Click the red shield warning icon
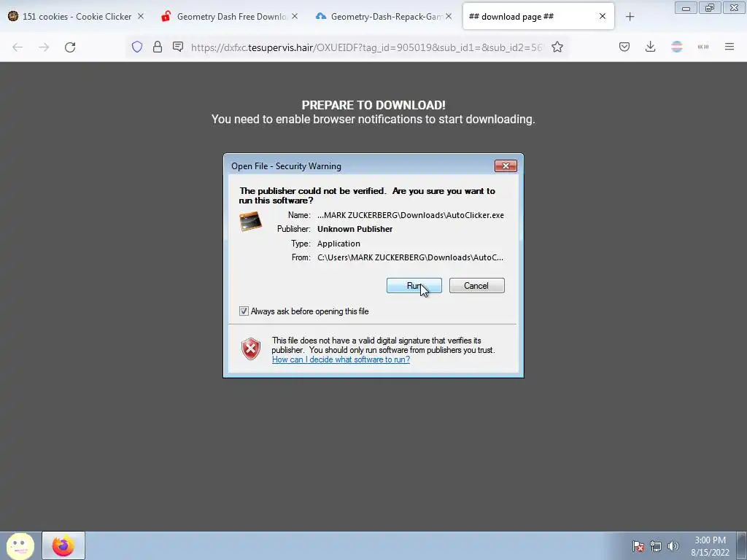The image size is (747, 560). coord(251,349)
